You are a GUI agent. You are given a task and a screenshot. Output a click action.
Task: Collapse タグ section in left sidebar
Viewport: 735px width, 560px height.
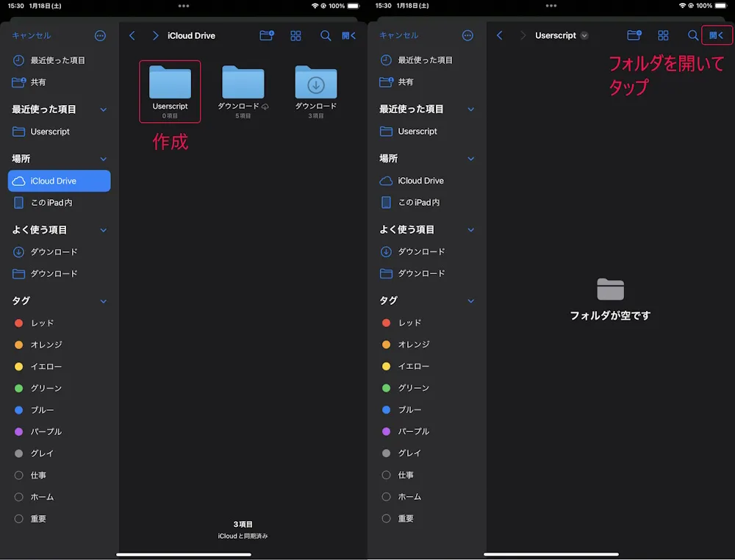[x=104, y=301]
